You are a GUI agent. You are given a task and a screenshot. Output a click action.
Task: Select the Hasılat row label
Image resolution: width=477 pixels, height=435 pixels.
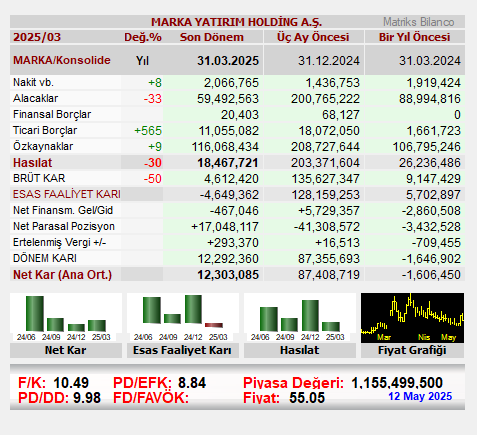click(x=33, y=163)
